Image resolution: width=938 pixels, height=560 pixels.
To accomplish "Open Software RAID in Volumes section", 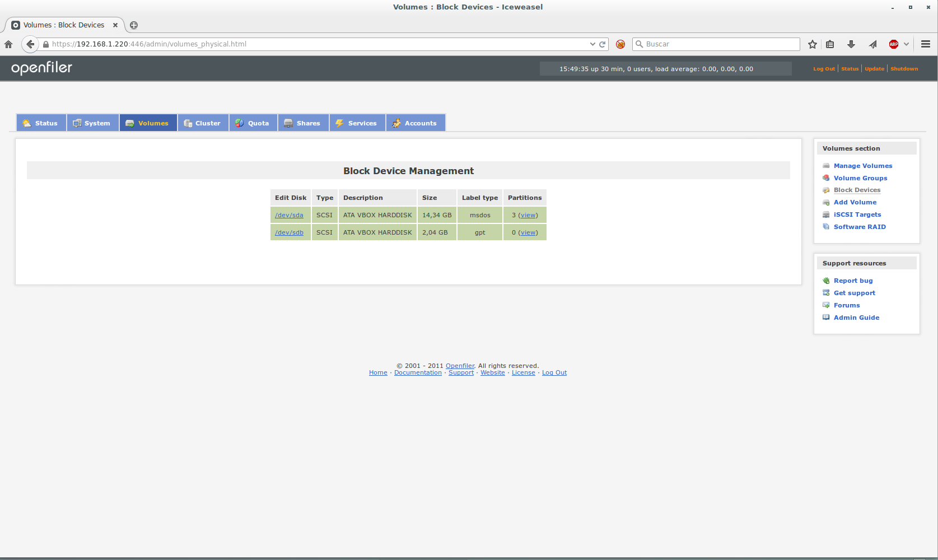I will pyautogui.click(x=860, y=227).
